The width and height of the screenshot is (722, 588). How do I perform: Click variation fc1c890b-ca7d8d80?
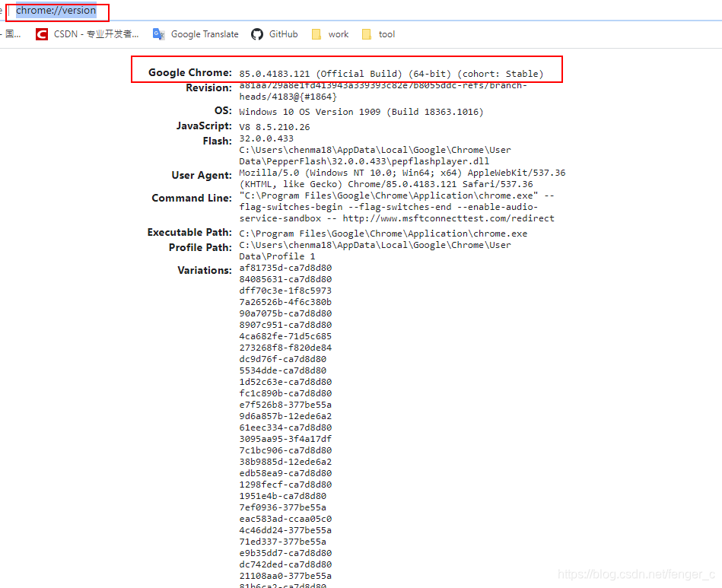click(285, 394)
